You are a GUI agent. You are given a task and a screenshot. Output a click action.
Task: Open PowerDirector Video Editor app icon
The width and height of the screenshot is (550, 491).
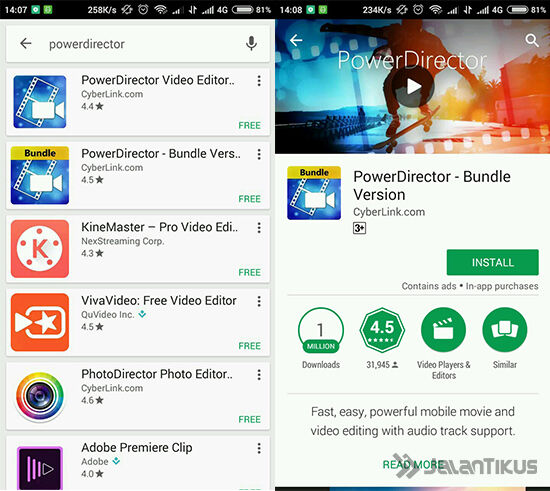[40, 102]
